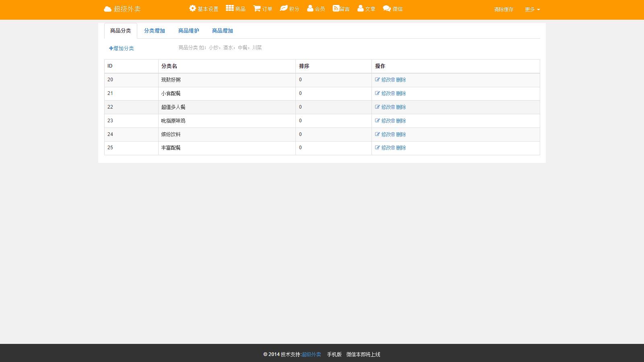Click 清除缓存 in the top bar
Viewport: 644px width, 362px height.
[x=504, y=9]
